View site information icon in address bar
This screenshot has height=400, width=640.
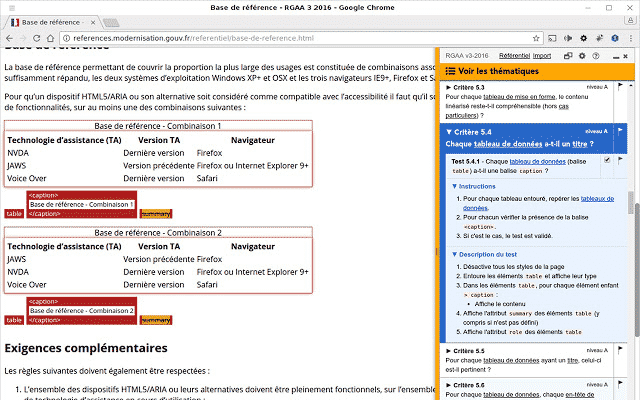67,38
